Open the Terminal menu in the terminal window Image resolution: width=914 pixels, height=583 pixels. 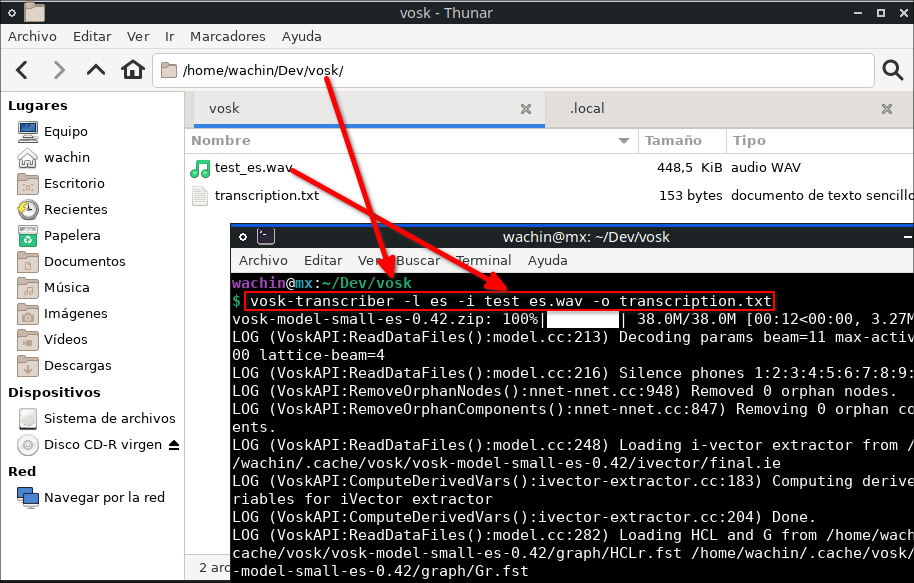[x=484, y=260]
